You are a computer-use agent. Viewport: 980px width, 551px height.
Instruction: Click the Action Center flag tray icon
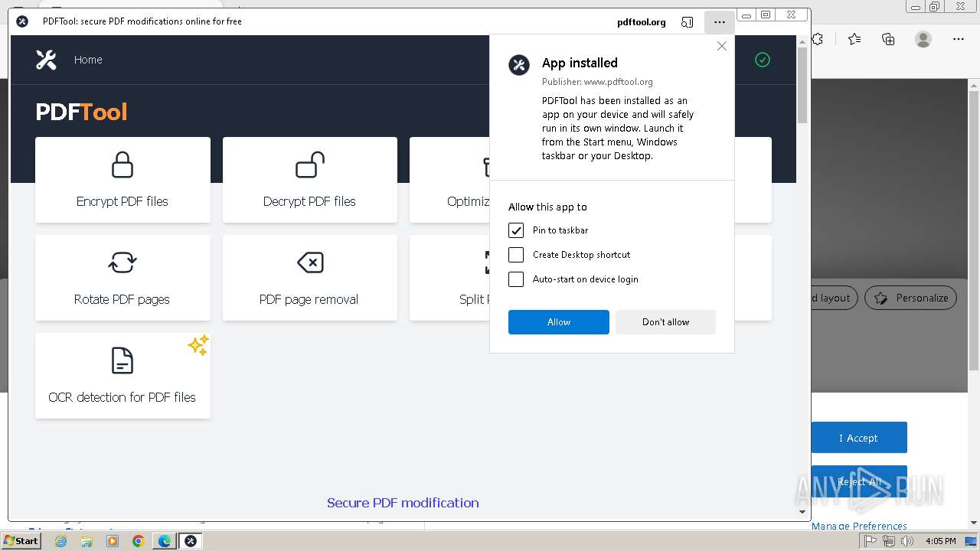click(871, 541)
